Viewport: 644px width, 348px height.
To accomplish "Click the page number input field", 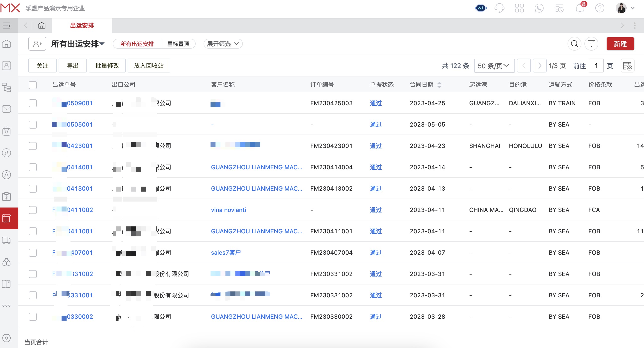I will tap(596, 66).
